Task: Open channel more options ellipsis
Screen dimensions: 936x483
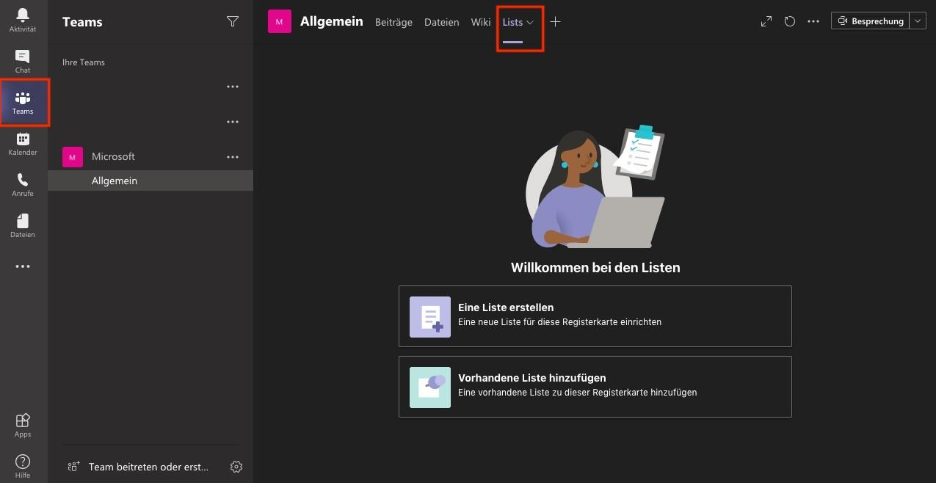Action: (x=813, y=21)
